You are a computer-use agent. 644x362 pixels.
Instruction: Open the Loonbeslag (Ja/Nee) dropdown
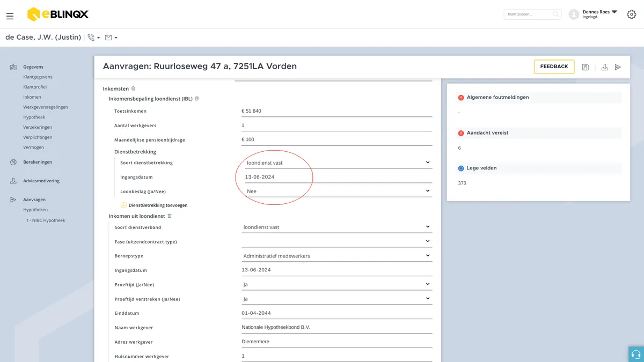click(x=338, y=191)
